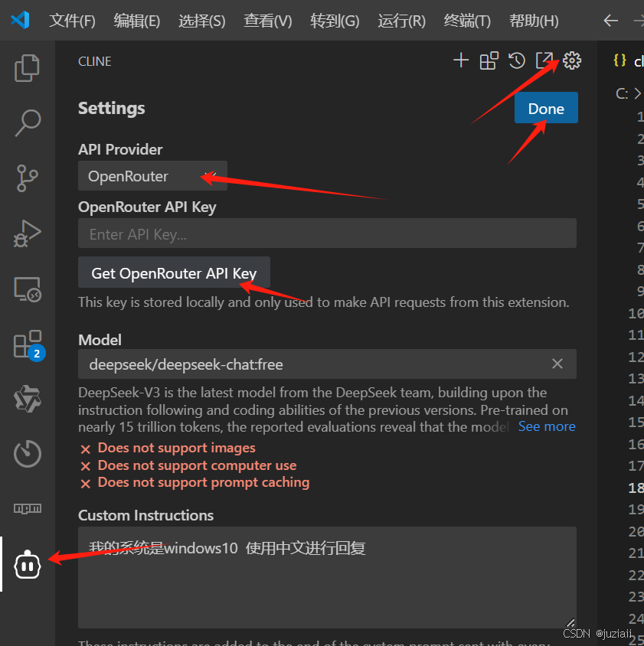Open Cline robot icon in activity bar
Viewport: 644px width, 646px height.
pyautogui.click(x=28, y=564)
